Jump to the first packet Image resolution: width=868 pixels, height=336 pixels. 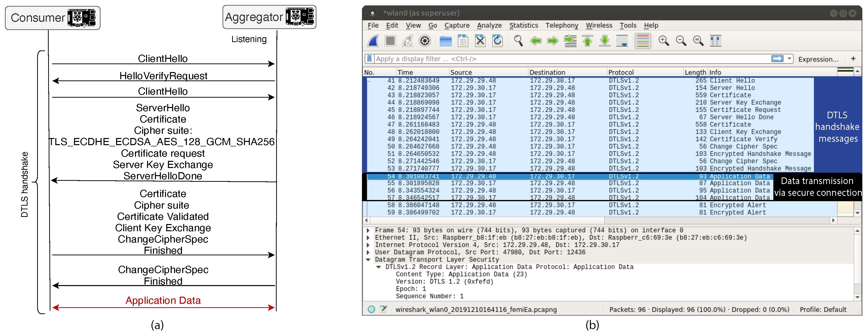(x=588, y=41)
